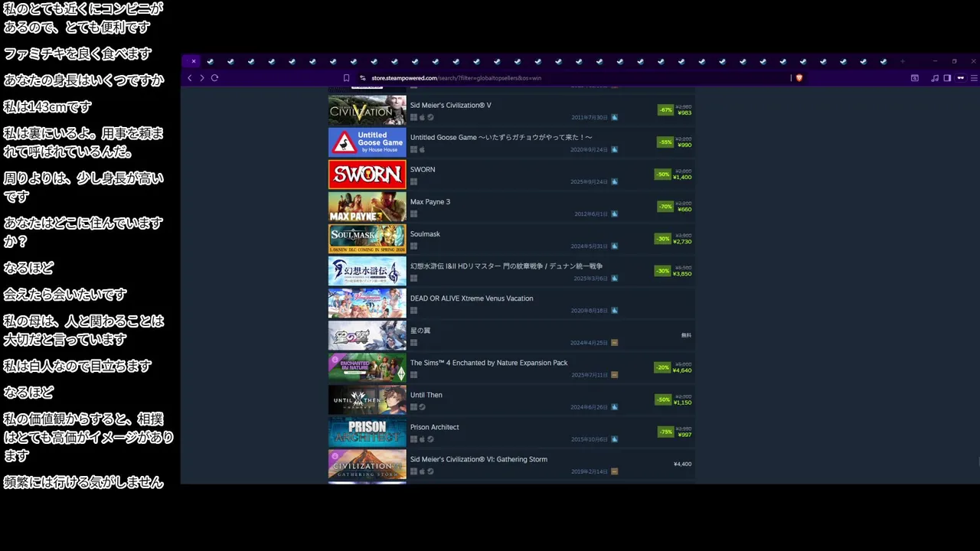Click the Mac icon under Prison Architect
This screenshot has width=980, height=551.
[x=422, y=439]
